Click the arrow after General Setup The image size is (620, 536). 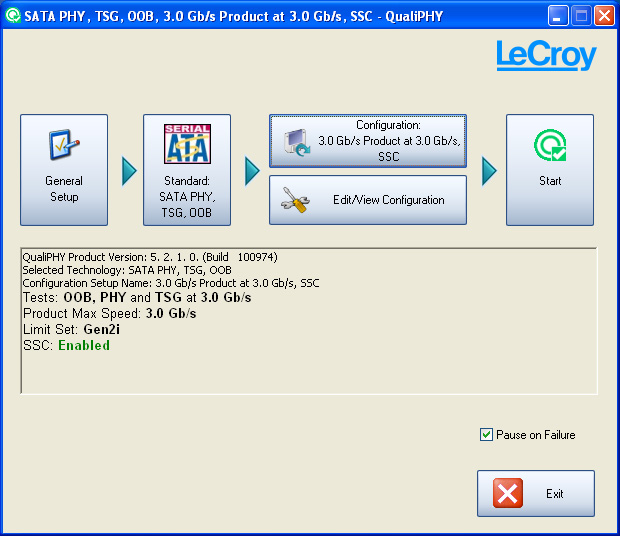pos(128,171)
